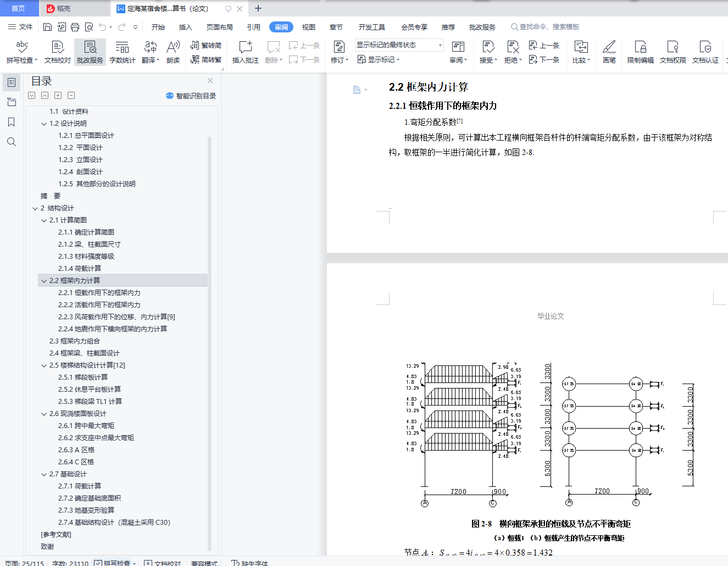The image size is (728, 566).
Task: Click the down-arrow level icon in 目录 panel
Action: click(32, 96)
